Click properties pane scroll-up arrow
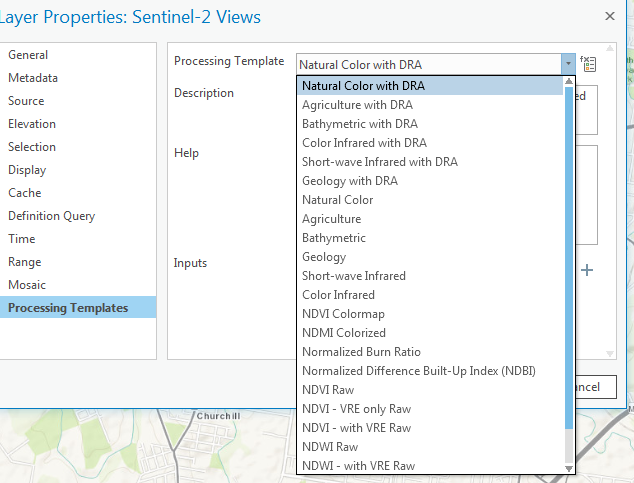This screenshot has width=634, height=483. (610, 49)
